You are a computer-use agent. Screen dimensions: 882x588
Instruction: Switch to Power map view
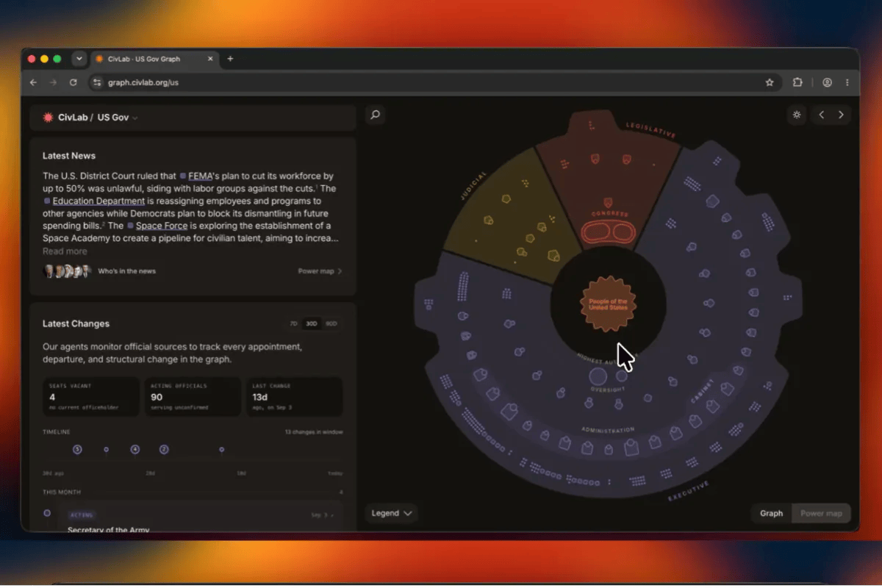[821, 513]
